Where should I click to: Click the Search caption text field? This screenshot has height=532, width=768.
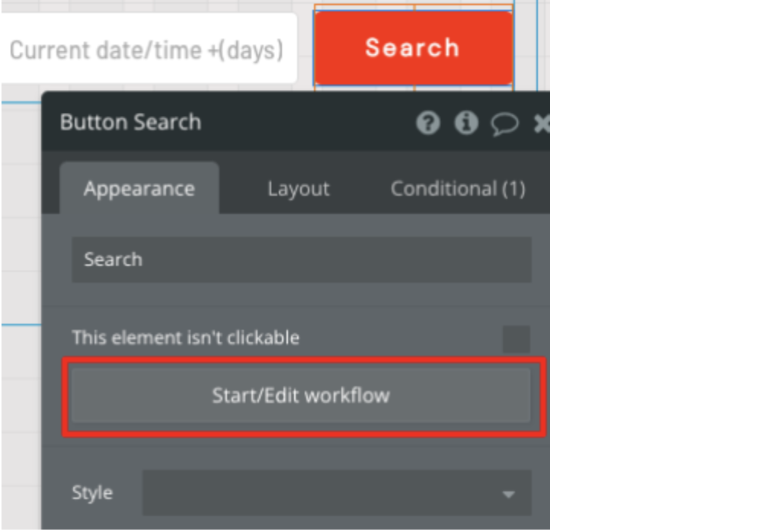click(x=301, y=260)
